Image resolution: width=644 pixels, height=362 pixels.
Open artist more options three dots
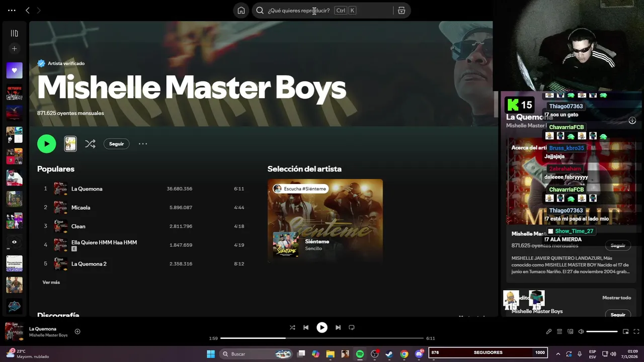pos(143,144)
